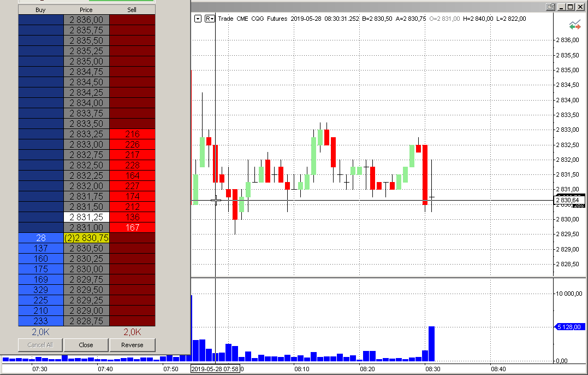Click sell quantity 227 at 2 832,00
588x375 pixels.
pos(132,186)
